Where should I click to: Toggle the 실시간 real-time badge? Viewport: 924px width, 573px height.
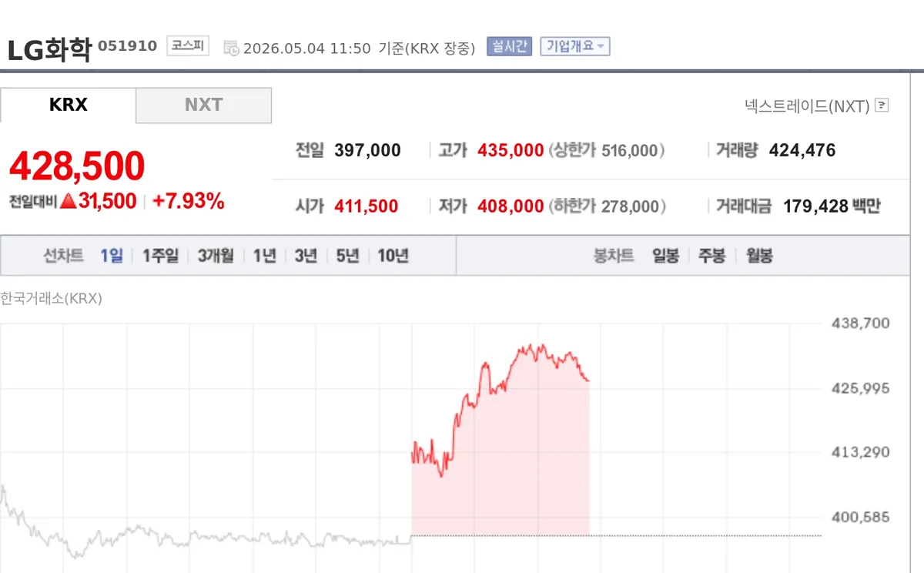point(509,46)
